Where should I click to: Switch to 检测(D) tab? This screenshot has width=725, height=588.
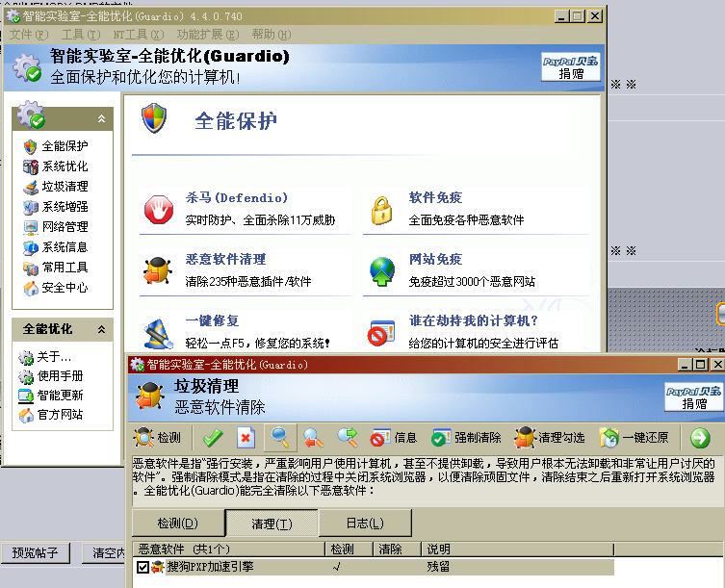point(178,524)
